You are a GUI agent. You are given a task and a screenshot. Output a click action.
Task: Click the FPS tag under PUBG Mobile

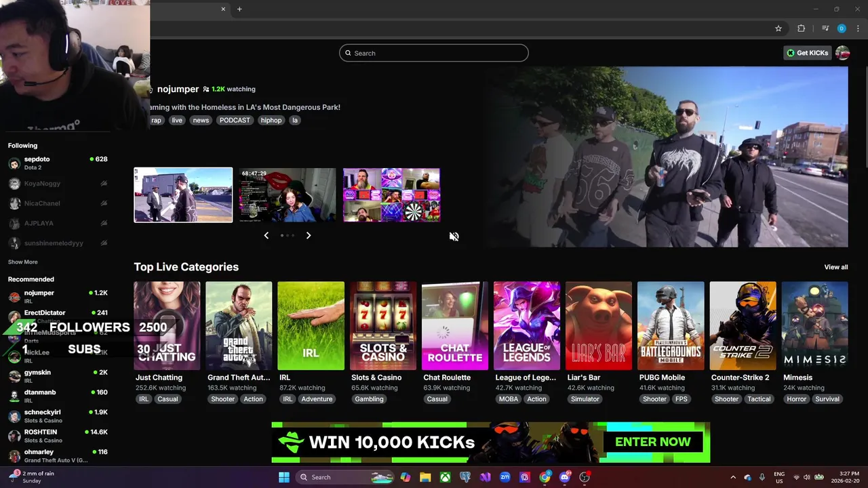(682, 399)
